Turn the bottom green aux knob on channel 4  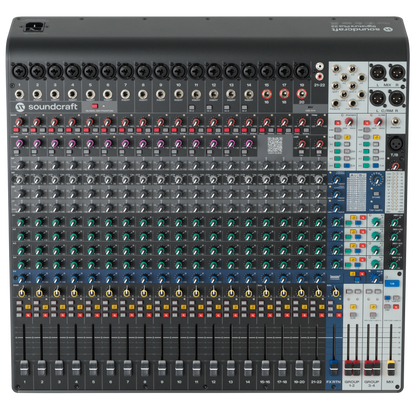click(x=74, y=265)
